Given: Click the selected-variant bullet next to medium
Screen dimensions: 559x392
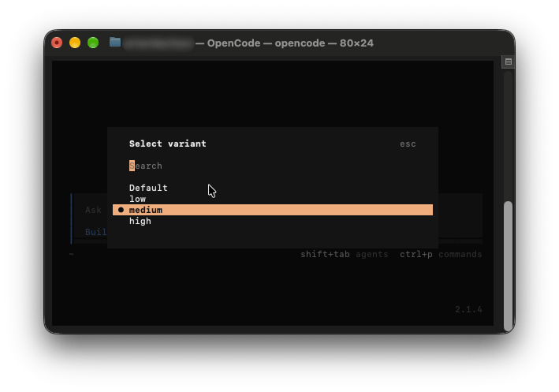Looking at the screenshot, I should 121,210.
